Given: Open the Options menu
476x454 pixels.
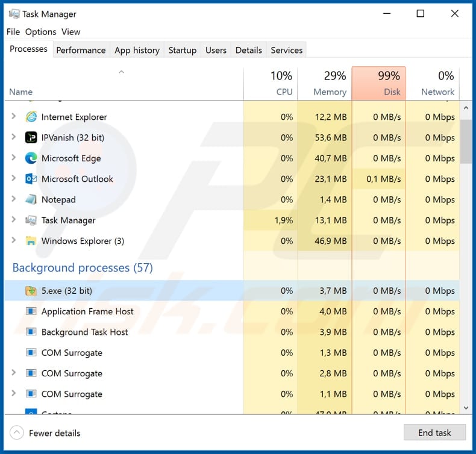Looking at the screenshot, I should (x=41, y=32).
